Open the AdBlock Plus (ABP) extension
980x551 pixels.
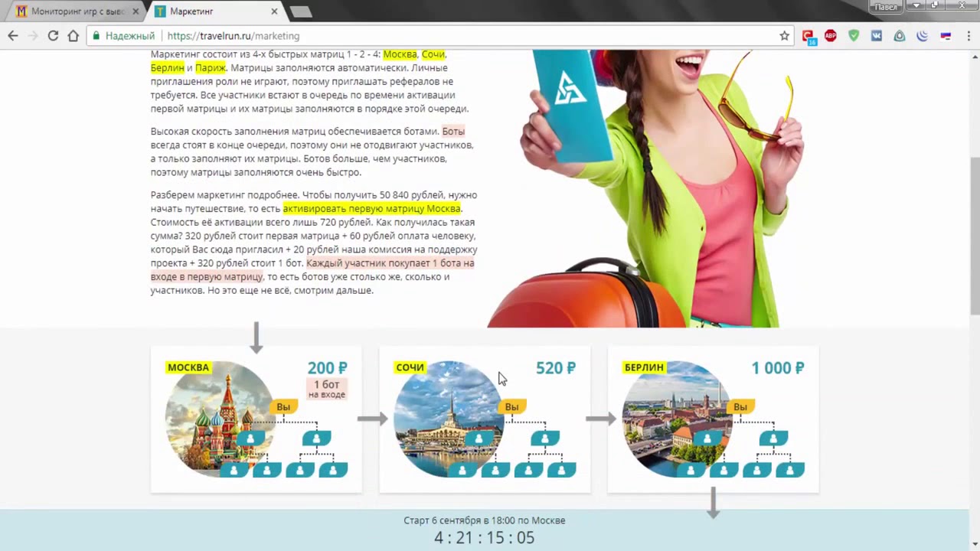point(831,36)
